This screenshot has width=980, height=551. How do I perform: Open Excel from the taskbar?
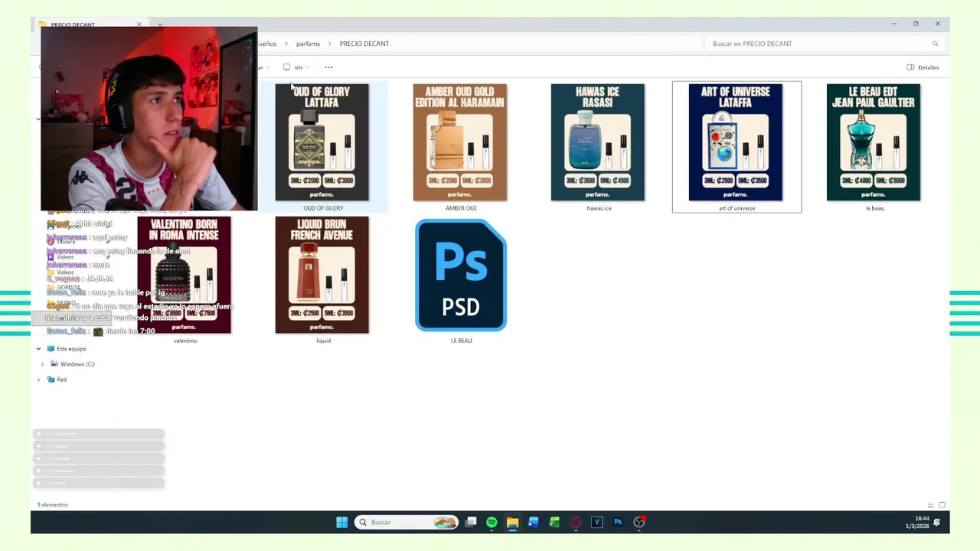(x=554, y=522)
